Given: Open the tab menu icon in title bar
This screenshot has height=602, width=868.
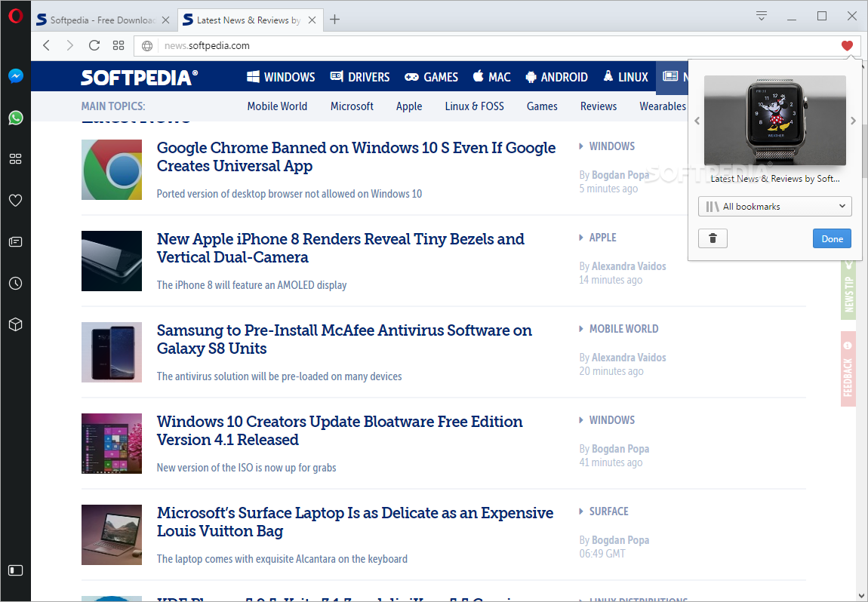Looking at the screenshot, I should click(762, 16).
